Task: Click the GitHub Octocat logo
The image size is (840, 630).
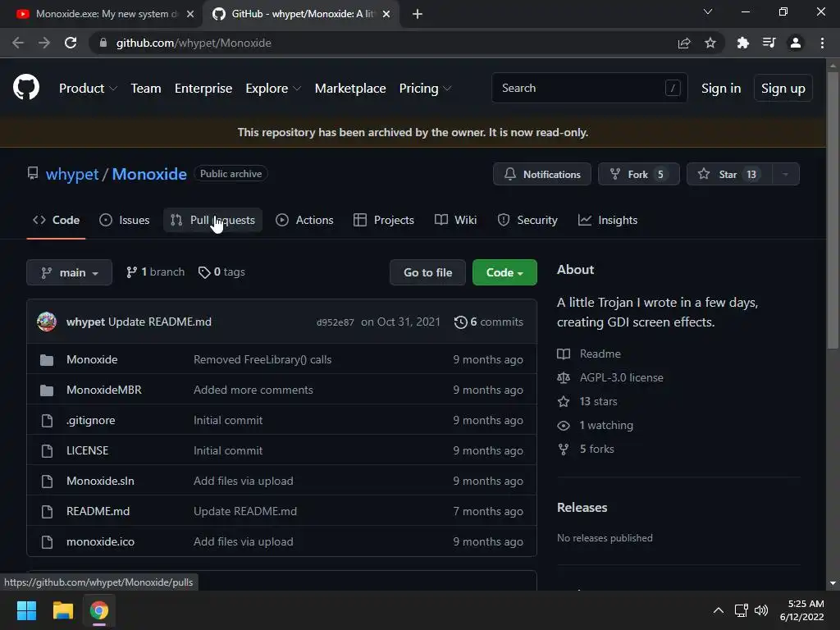Action: (x=26, y=87)
